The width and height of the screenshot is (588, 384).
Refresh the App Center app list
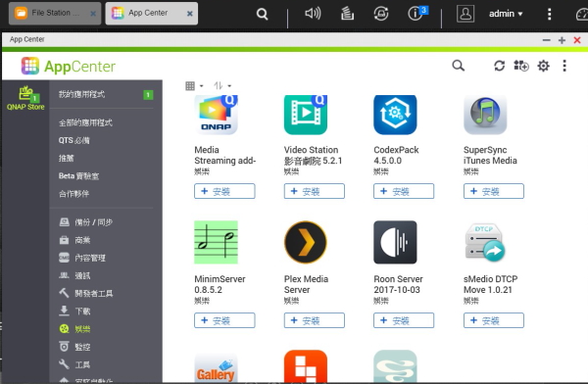(499, 66)
